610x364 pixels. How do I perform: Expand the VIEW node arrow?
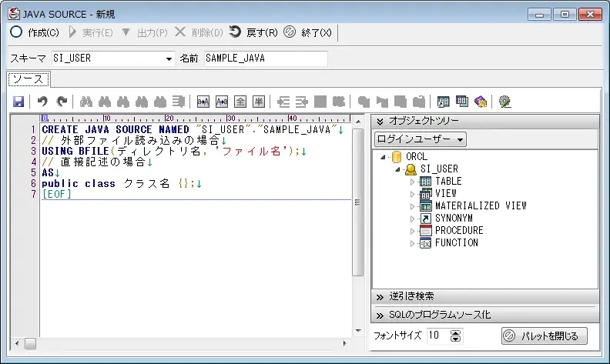click(x=412, y=194)
